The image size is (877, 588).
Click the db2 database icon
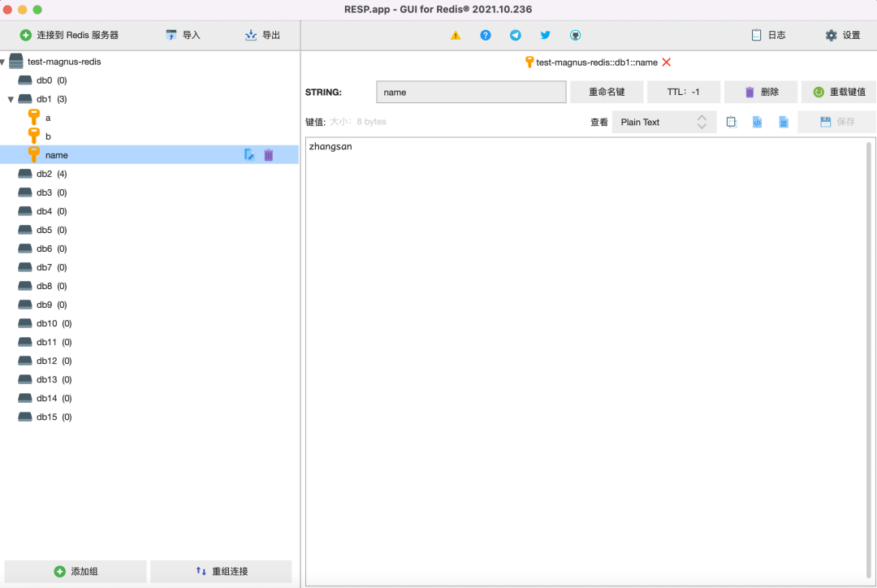click(24, 174)
